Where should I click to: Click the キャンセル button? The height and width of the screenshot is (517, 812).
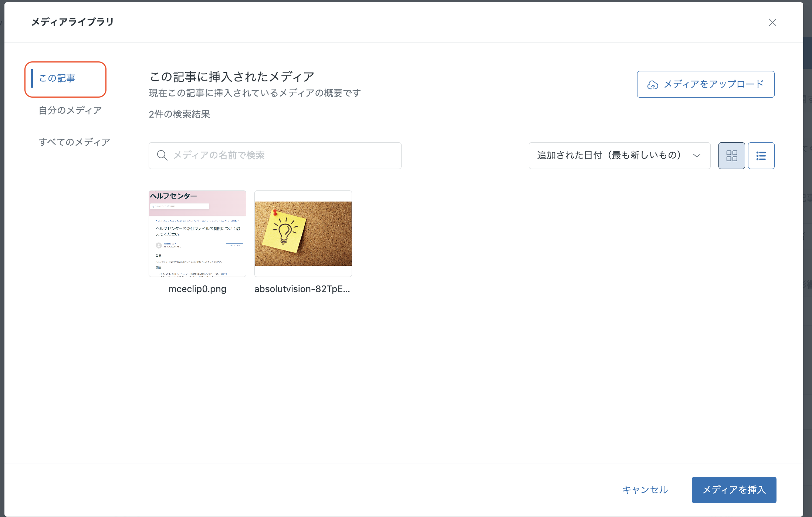click(645, 490)
